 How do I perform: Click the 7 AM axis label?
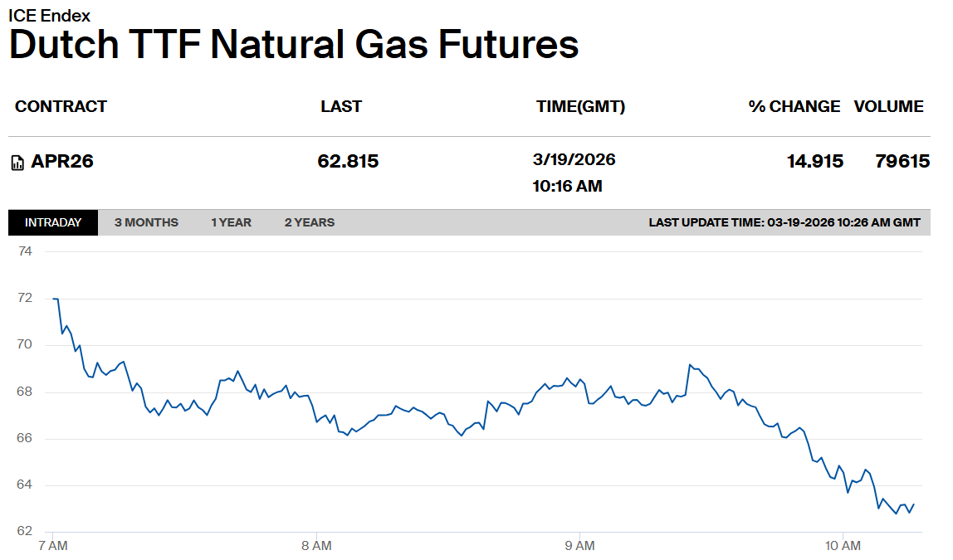click(53, 546)
